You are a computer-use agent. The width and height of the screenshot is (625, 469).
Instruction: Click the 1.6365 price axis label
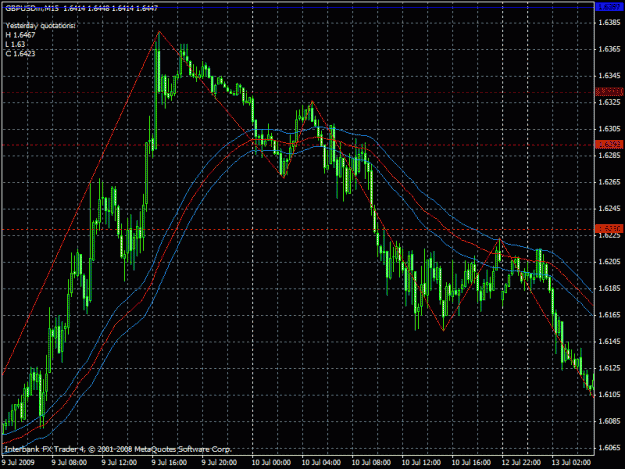coord(609,49)
